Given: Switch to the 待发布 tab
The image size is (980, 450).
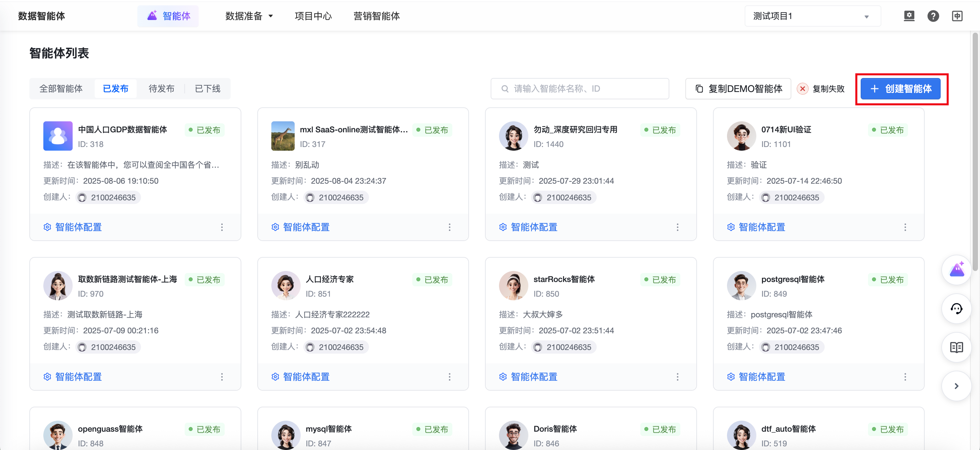Looking at the screenshot, I should 161,89.
